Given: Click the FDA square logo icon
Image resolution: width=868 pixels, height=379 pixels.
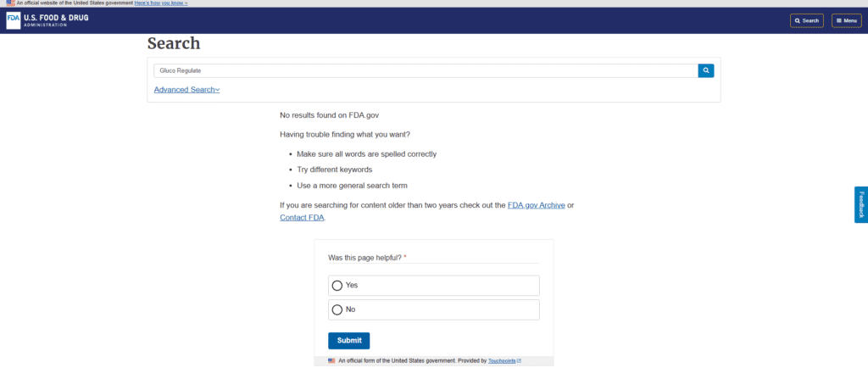Looking at the screenshot, I should tap(14, 20).
